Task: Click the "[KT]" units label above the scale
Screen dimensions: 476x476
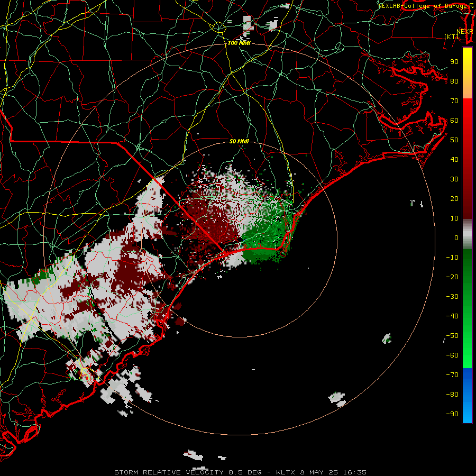Action: [451, 36]
